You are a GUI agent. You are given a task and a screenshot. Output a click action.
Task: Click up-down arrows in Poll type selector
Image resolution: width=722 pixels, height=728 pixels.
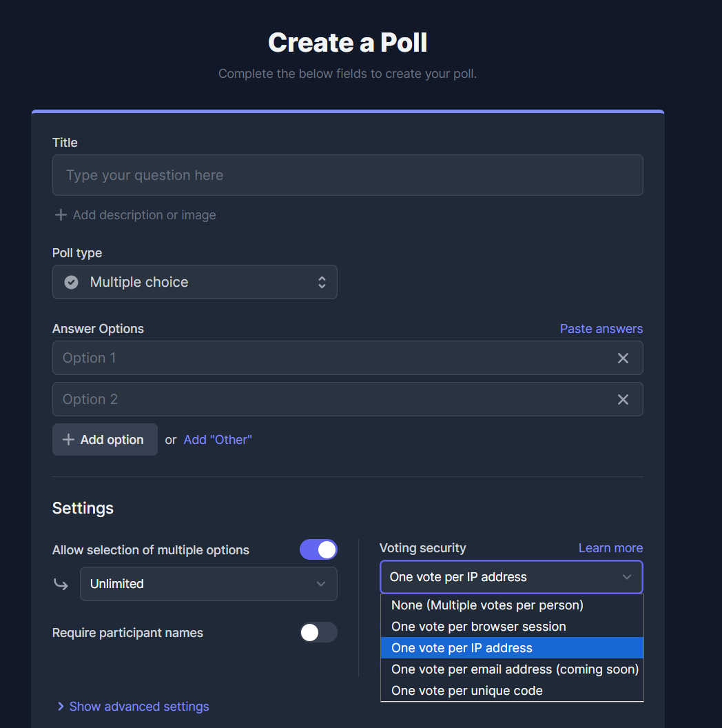point(322,282)
